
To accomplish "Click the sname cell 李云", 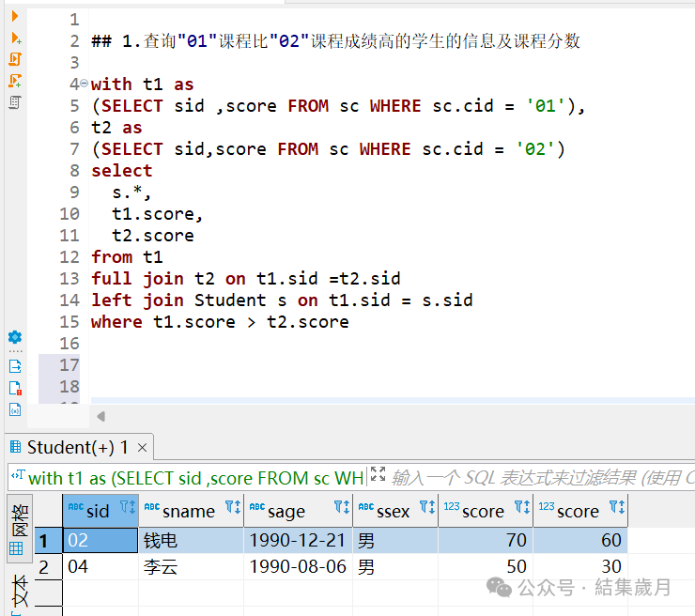I will pos(191,566).
